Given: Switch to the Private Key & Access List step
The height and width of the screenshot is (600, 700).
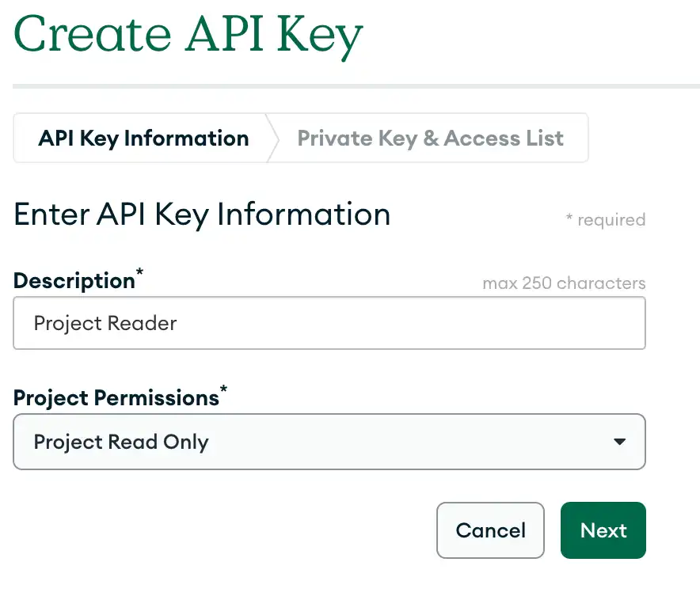Looking at the screenshot, I should point(430,138).
